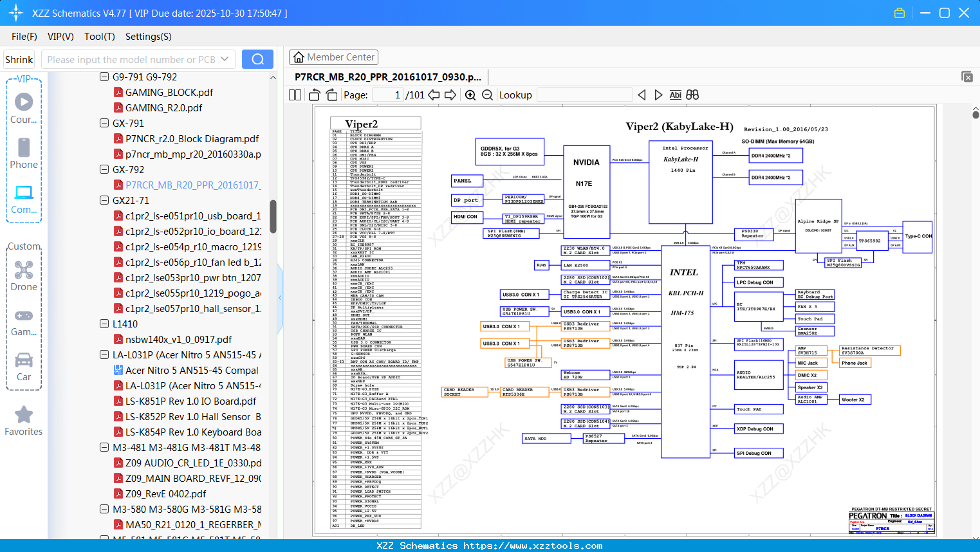Collapse the GX21-71 folder
Screen dimensions: 980x552
[x=104, y=200]
